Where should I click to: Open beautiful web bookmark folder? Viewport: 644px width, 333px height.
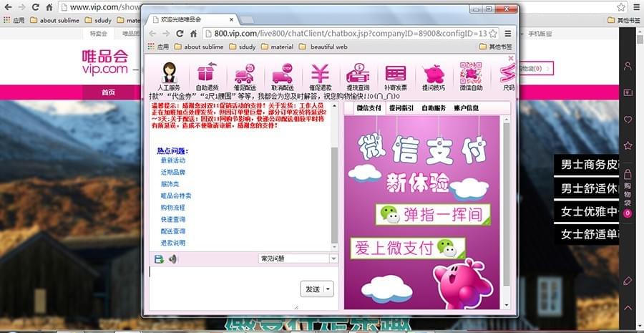coord(323,47)
